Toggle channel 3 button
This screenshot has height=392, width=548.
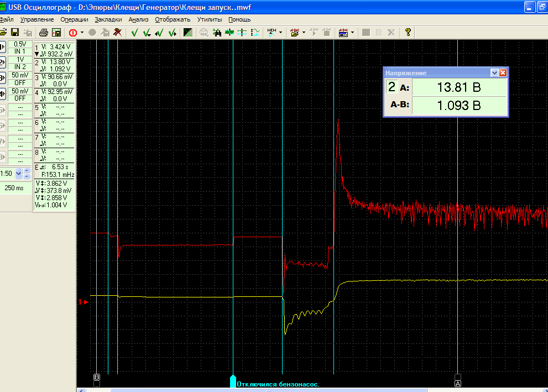click(2, 79)
